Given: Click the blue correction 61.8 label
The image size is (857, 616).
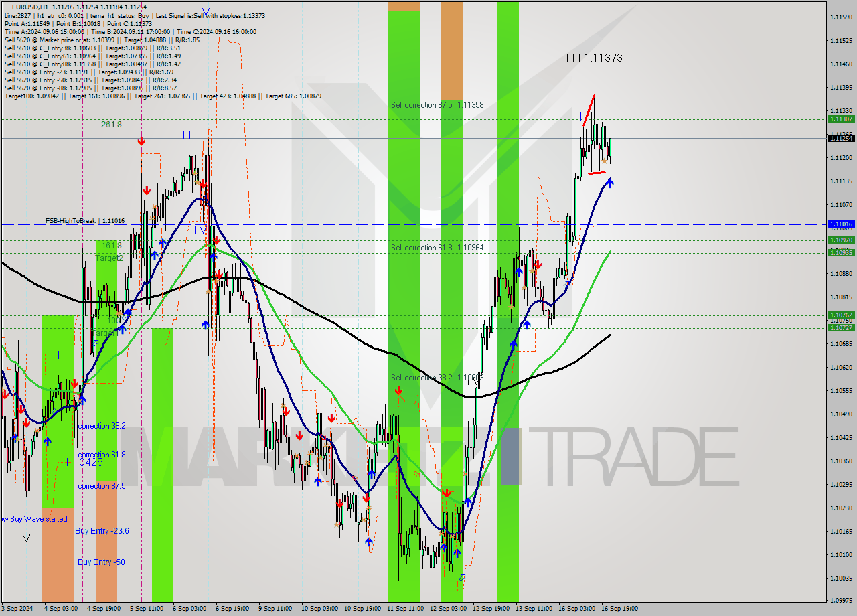Looking at the screenshot, I should coord(102,455).
